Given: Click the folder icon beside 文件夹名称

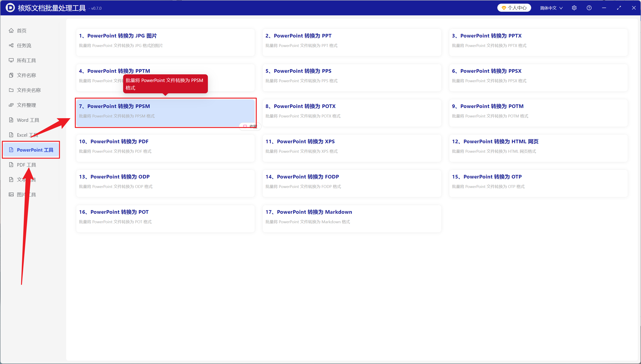Looking at the screenshot, I should point(11,90).
